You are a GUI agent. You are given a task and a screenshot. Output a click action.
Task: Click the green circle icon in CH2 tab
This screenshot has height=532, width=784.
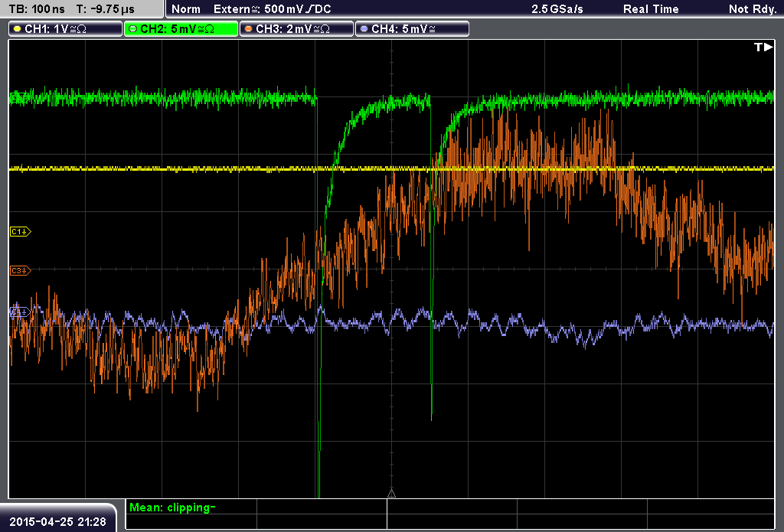133,29
